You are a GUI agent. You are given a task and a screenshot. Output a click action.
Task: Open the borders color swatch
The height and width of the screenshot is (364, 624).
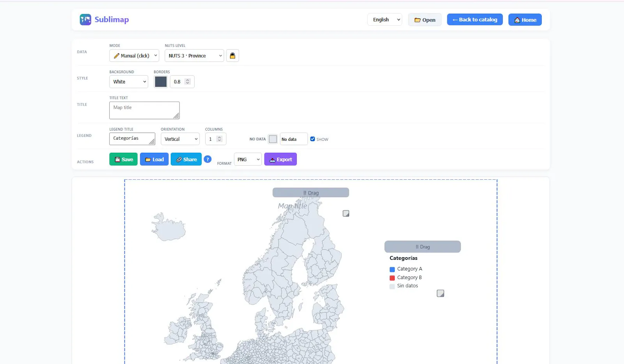pos(161,81)
